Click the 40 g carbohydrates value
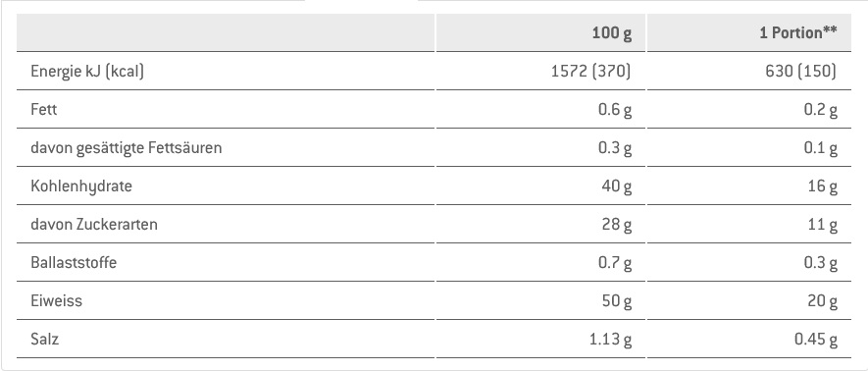This screenshot has height=371, width=868. click(x=617, y=186)
